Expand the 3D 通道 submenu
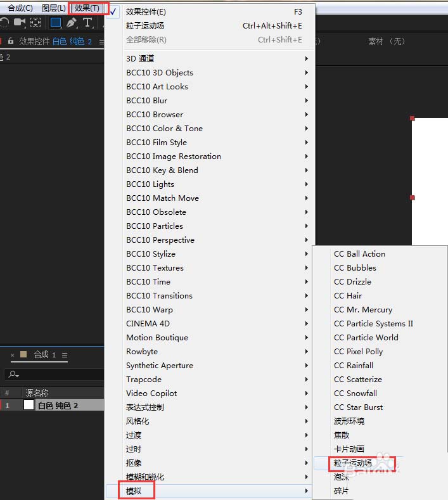Image resolution: width=448 pixels, height=500 pixels. [210, 59]
